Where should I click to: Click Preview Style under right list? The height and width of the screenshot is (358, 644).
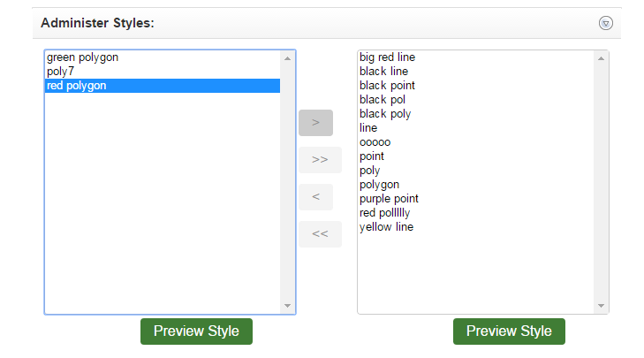[x=509, y=331]
